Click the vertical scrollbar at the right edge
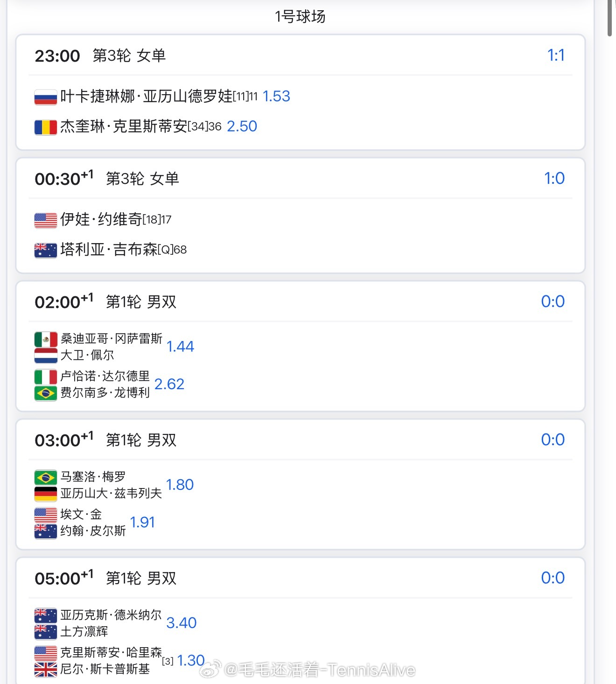 pos(610,19)
